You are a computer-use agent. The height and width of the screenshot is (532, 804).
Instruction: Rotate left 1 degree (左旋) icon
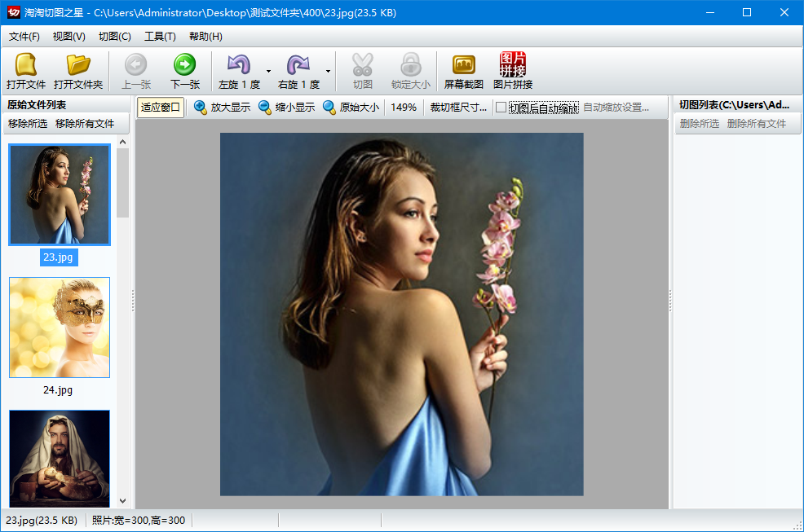point(238,65)
